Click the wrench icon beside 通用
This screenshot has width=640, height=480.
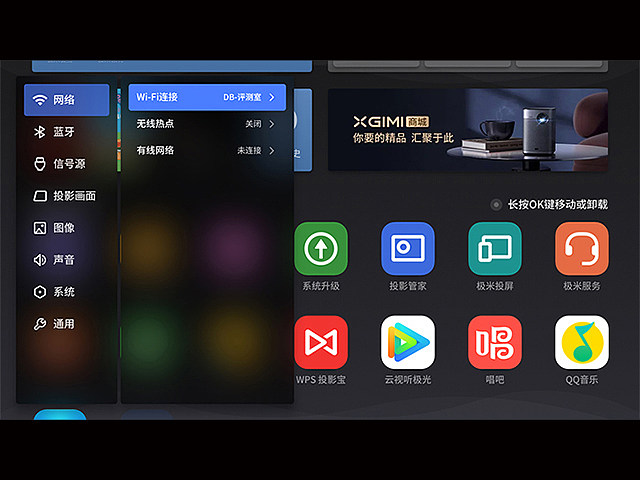[x=40, y=324]
